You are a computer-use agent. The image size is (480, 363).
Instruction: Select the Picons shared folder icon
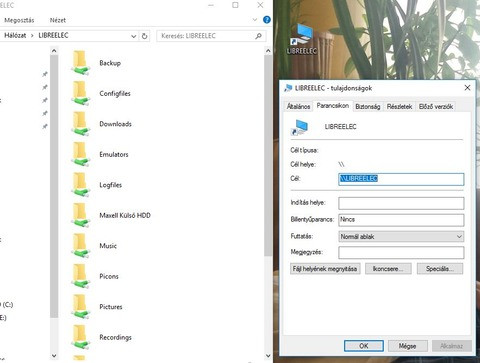click(x=80, y=276)
